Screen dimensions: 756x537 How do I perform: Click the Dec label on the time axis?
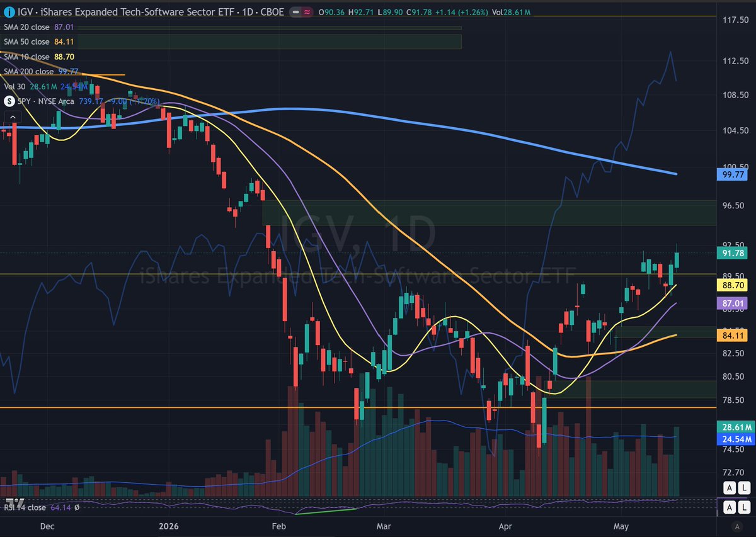(47, 526)
